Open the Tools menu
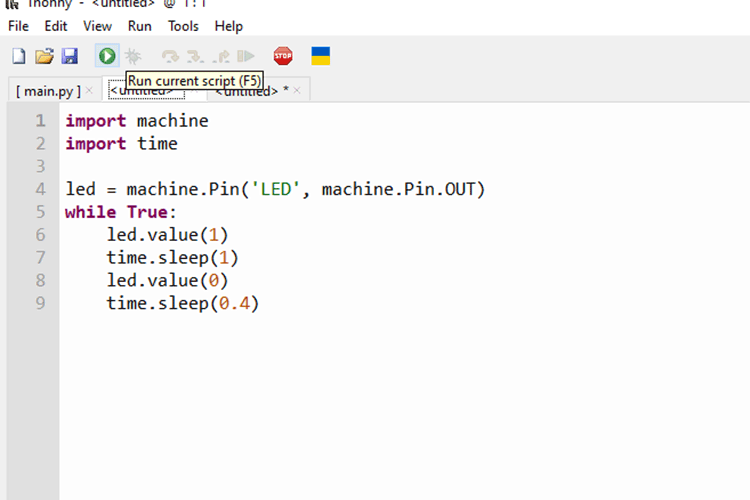 pos(183,26)
